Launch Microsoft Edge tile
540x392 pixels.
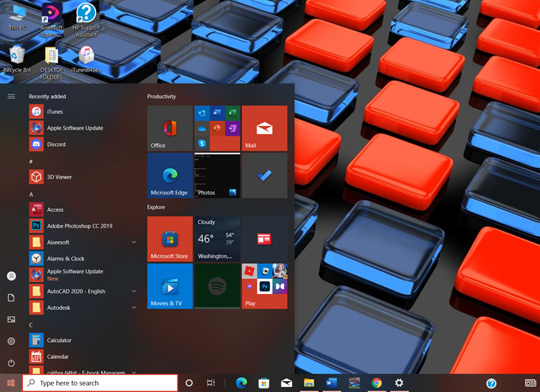click(x=170, y=175)
